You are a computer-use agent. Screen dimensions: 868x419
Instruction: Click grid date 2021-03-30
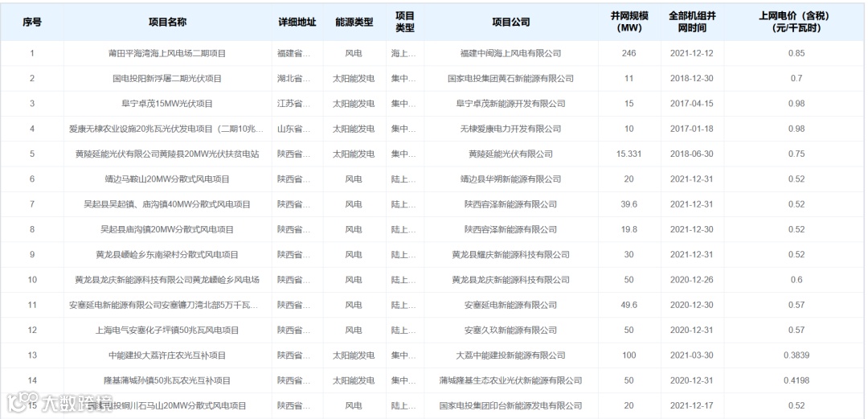click(x=692, y=355)
